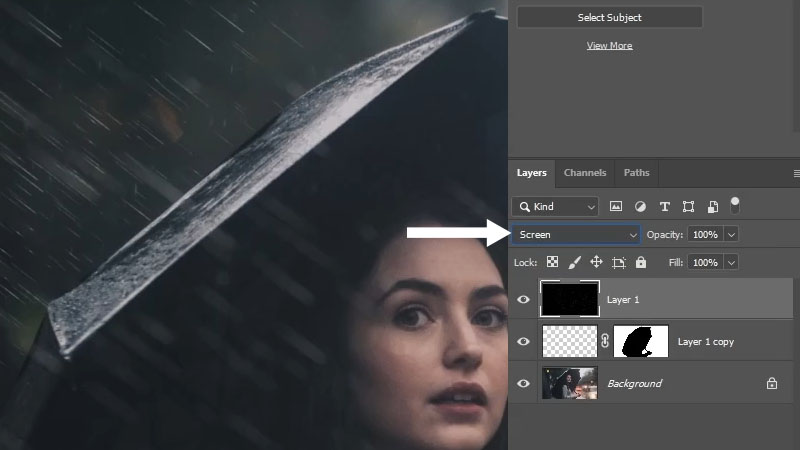Click the mask link icon on Layer 1 copy
The height and width of the screenshot is (450, 800).
click(605, 341)
